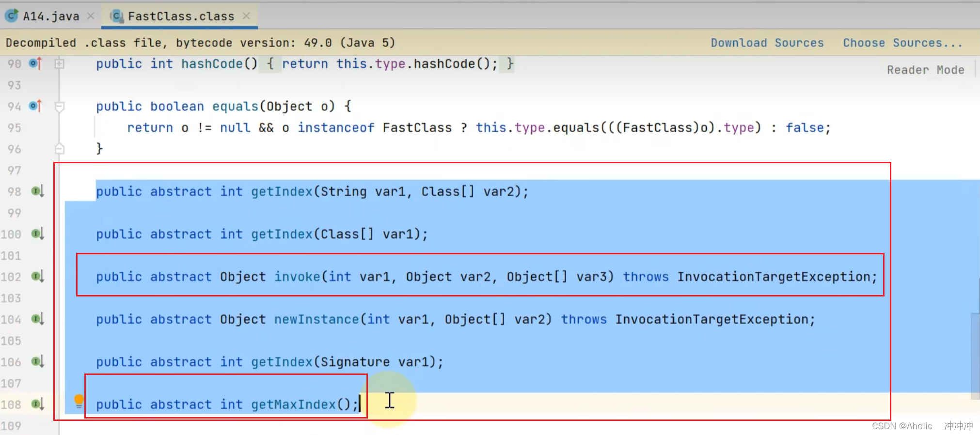Image resolution: width=980 pixels, height=435 pixels.
Task: Click getIndex in the Signature var1 line
Action: coord(282,362)
